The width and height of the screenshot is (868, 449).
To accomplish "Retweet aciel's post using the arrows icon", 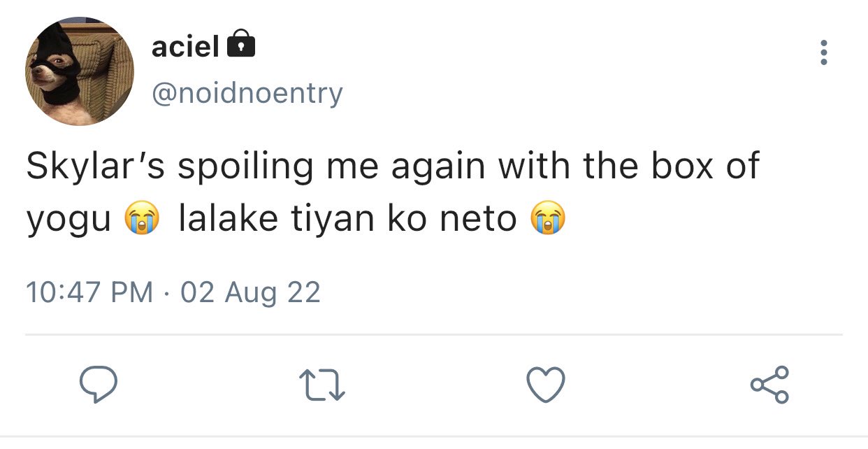I will point(322,386).
